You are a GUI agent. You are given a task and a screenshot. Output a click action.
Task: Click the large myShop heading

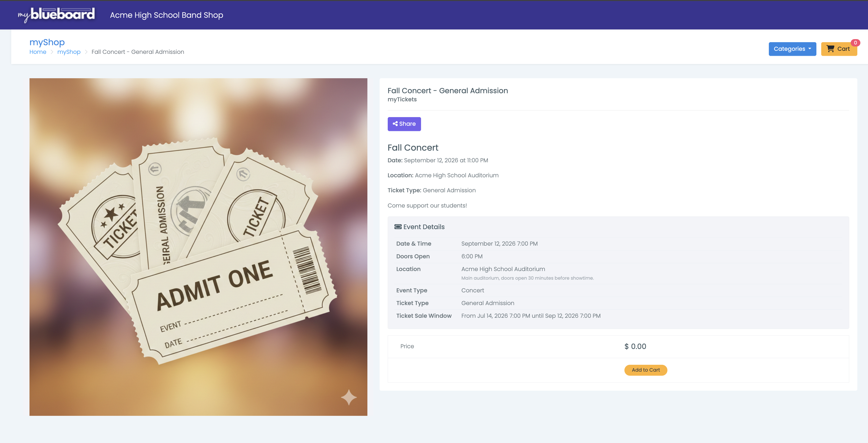47,42
